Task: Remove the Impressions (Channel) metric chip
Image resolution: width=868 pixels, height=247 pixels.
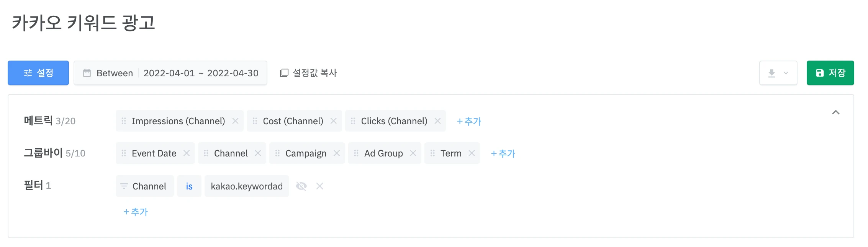Action: [x=235, y=121]
